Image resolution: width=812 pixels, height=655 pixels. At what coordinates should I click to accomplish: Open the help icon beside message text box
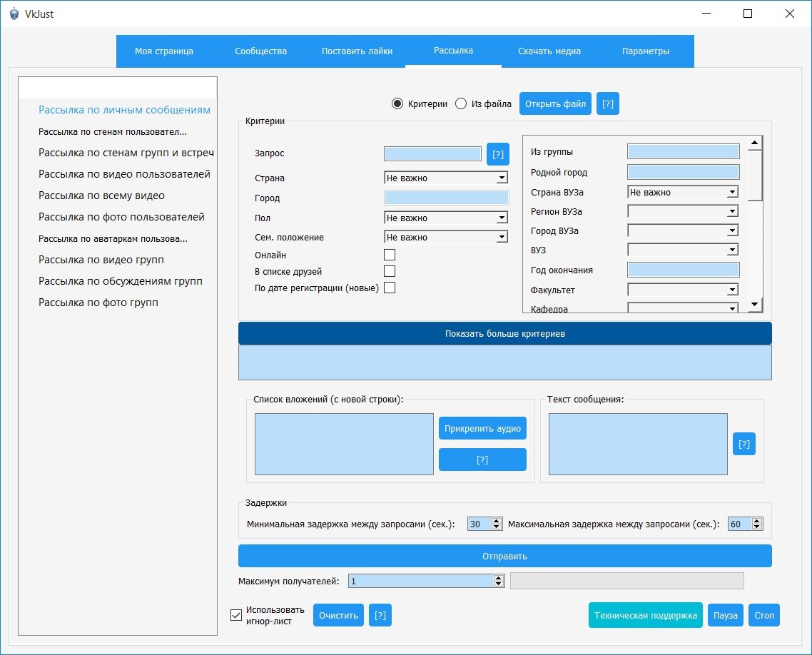[744, 444]
